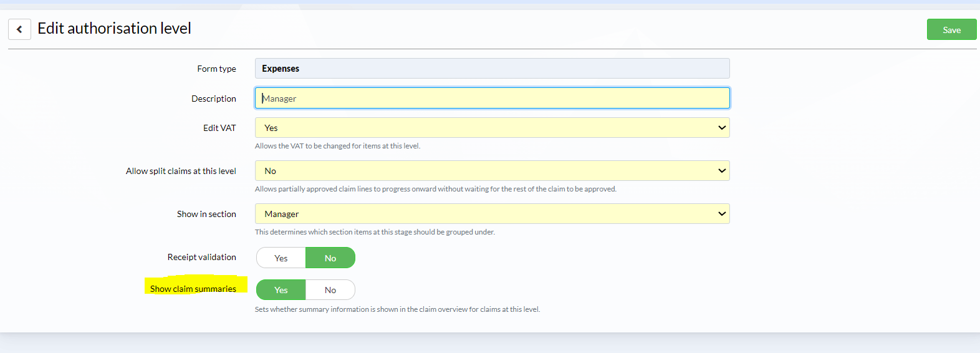Save the authorisation level
Image resolution: width=980 pixels, height=353 pixels.
click(x=951, y=29)
